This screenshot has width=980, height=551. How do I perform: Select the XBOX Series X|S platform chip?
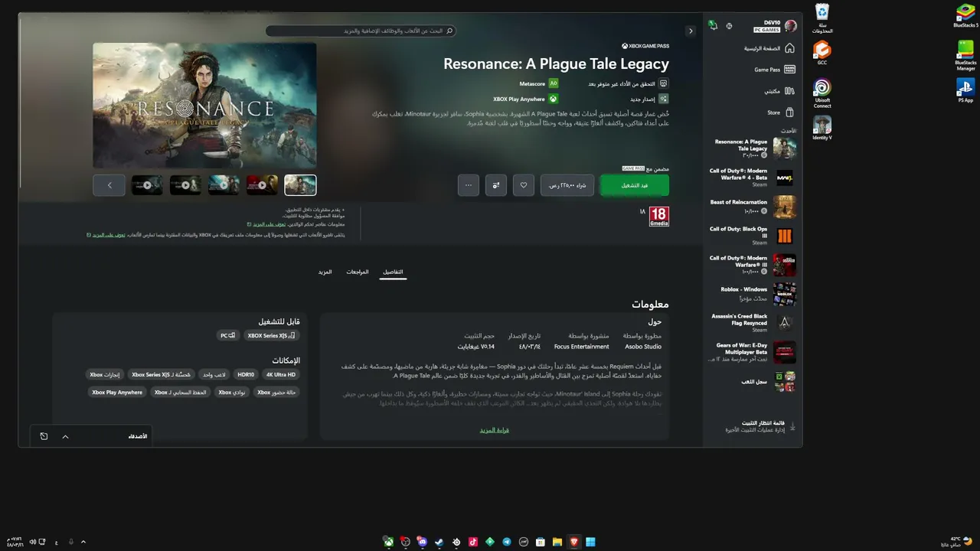tap(272, 335)
